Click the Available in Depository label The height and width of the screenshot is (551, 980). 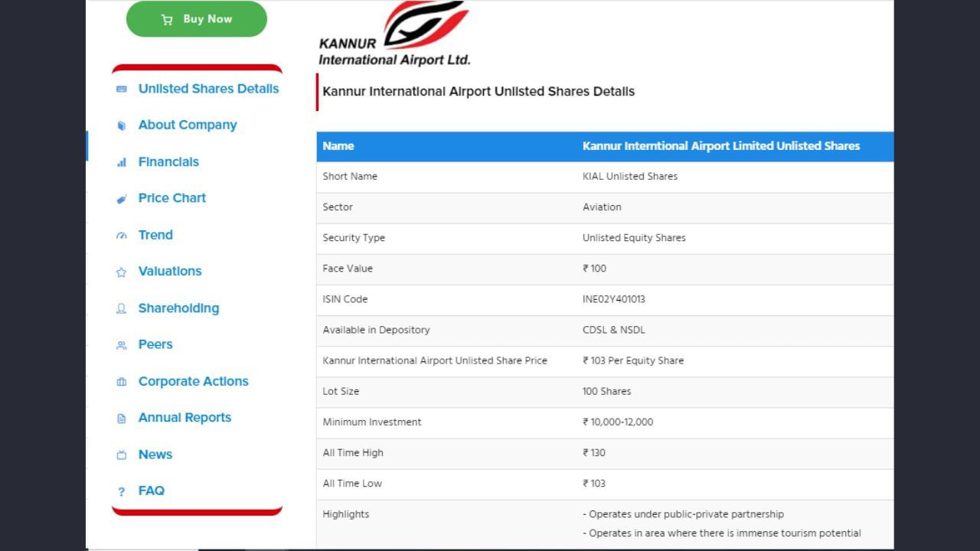pyautogui.click(x=376, y=330)
